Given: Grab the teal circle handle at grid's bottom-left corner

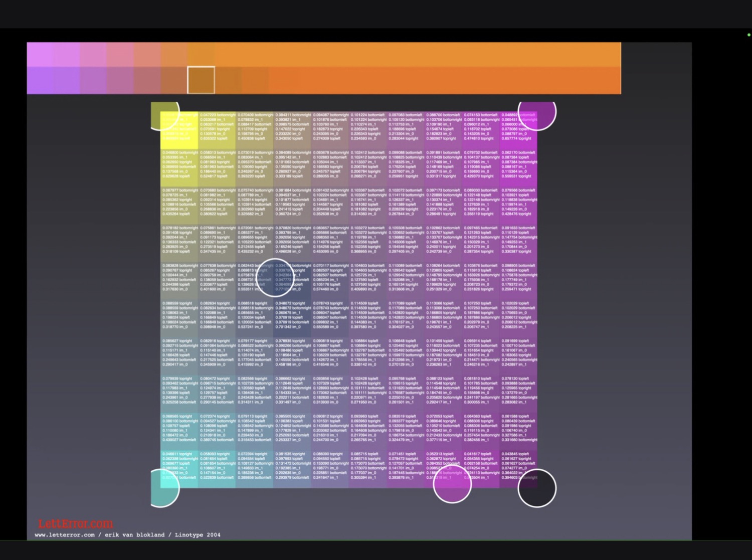Looking at the screenshot, I should (164, 488).
